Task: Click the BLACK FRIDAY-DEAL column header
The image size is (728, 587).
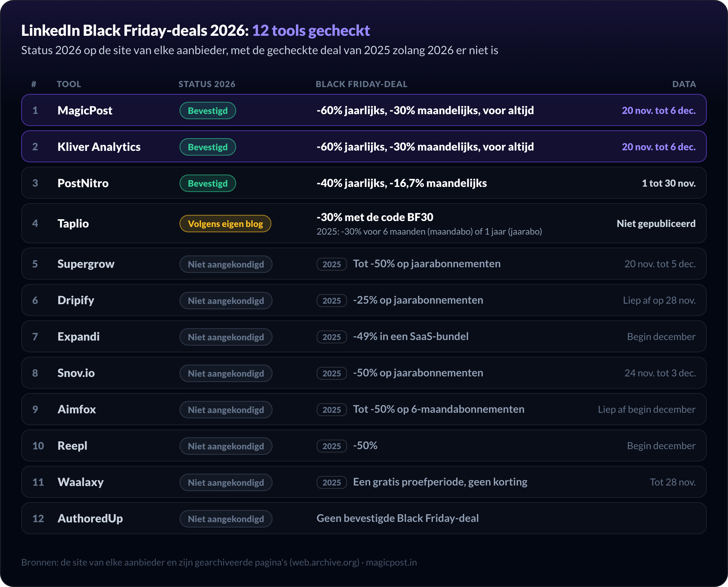Action: coord(361,84)
